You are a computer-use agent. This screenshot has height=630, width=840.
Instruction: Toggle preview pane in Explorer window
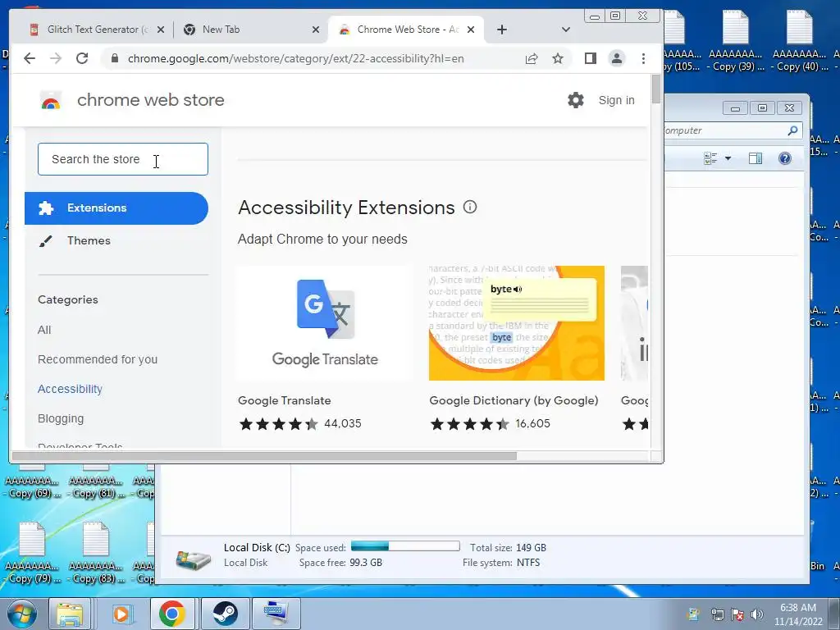coord(756,158)
